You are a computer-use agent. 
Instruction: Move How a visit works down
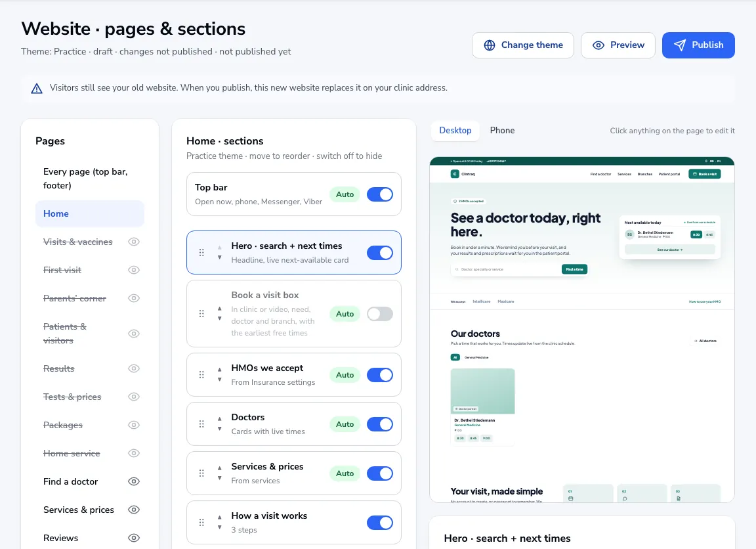point(220,527)
